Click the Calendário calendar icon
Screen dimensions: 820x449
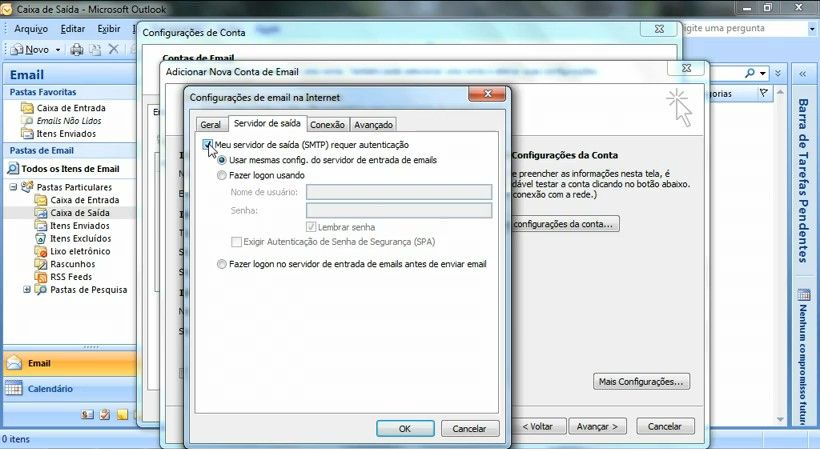pyautogui.click(x=14, y=389)
